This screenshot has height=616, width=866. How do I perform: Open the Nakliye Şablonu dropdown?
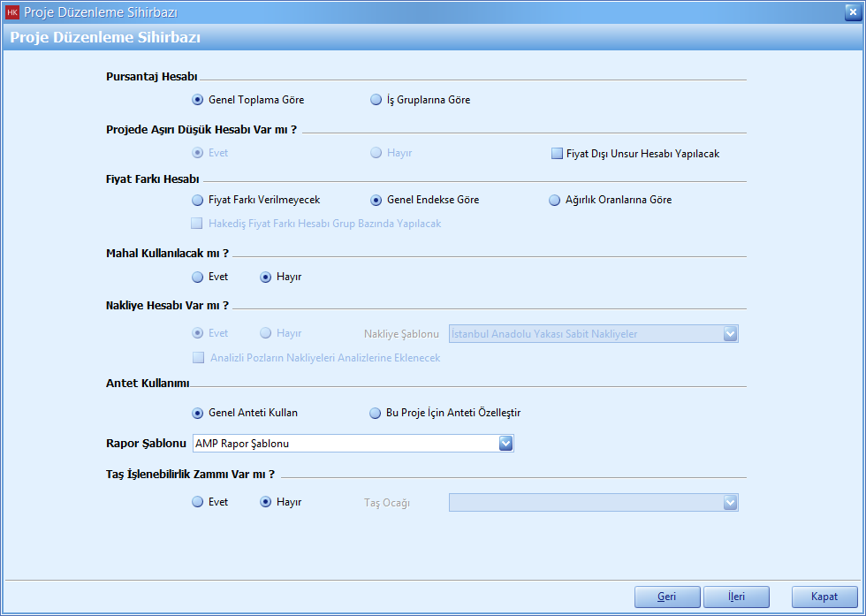730,333
